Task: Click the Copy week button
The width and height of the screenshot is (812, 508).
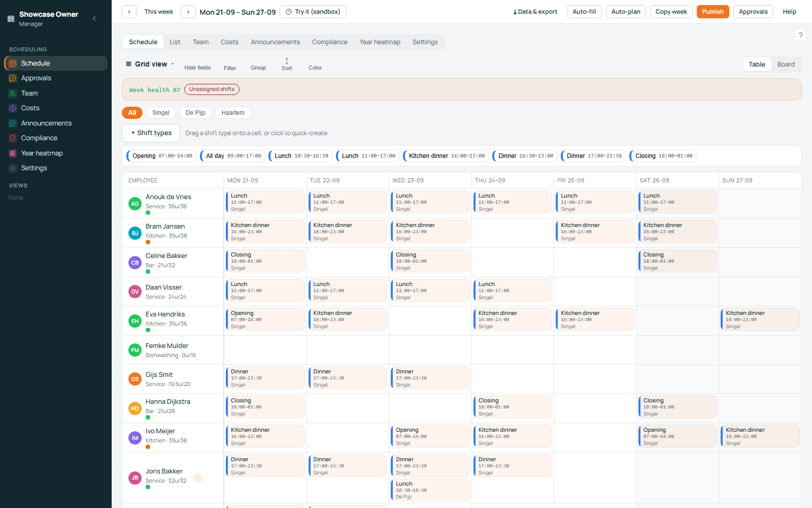Action: point(671,12)
